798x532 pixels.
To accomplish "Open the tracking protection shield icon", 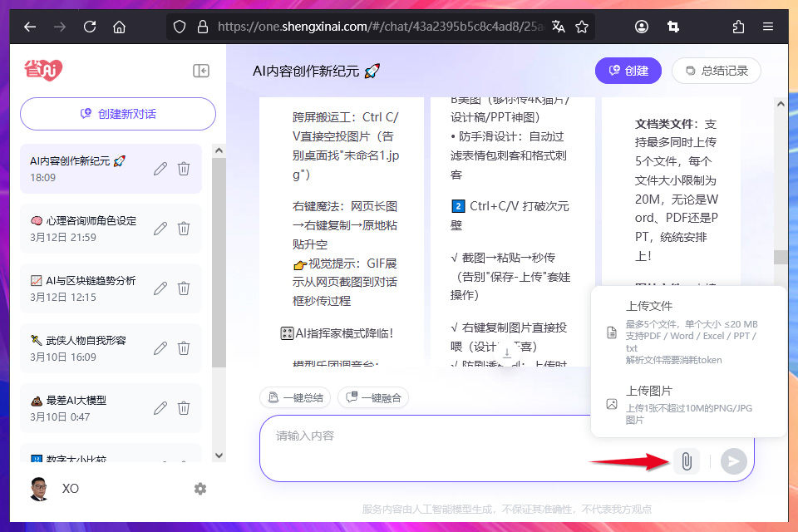I will (179, 26).
